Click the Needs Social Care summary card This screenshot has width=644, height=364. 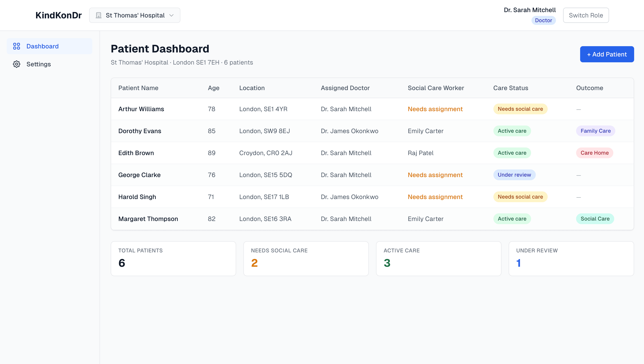[306, 258]
